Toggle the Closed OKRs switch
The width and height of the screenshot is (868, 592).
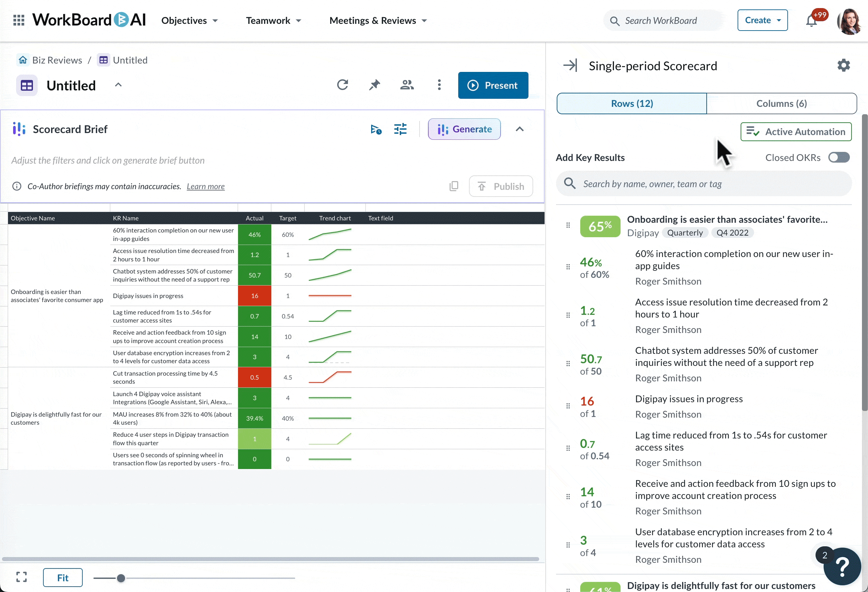[x=839, y=158]
